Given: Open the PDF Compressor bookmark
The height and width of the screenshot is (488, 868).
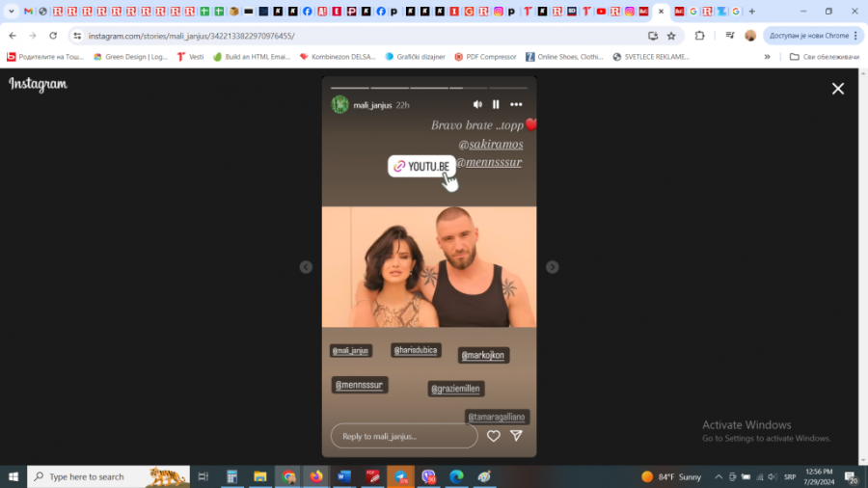Looking at the screenshot, I should pyautogui.click(x=486, y=57).
